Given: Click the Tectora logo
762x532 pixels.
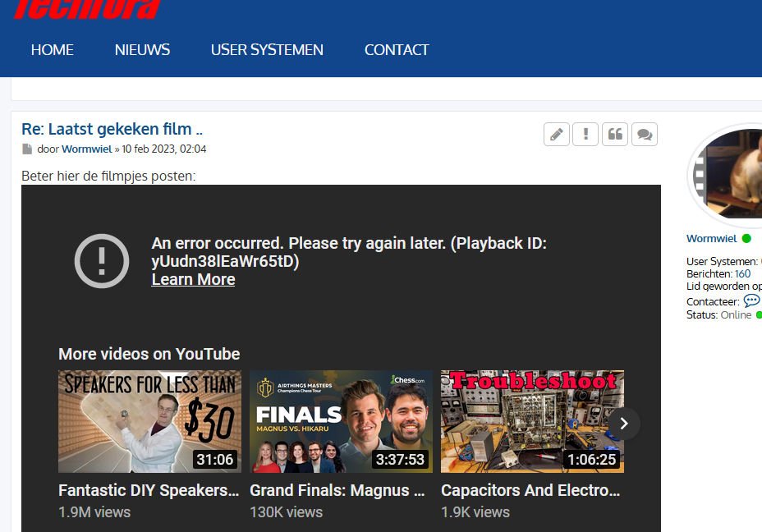Looking at the screenshot, I should (86, 10).
